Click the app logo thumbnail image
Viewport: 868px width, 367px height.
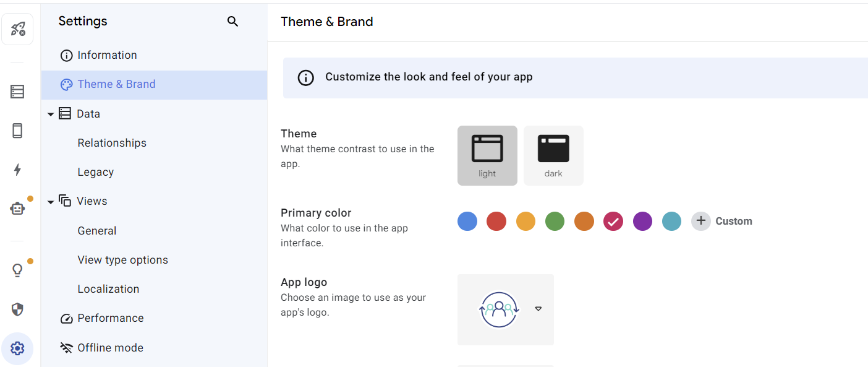(498, 309)
